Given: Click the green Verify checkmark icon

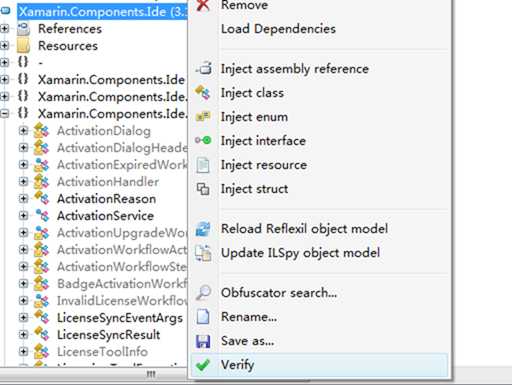Looking at the screenshot, I should click(x=203, y=365).
